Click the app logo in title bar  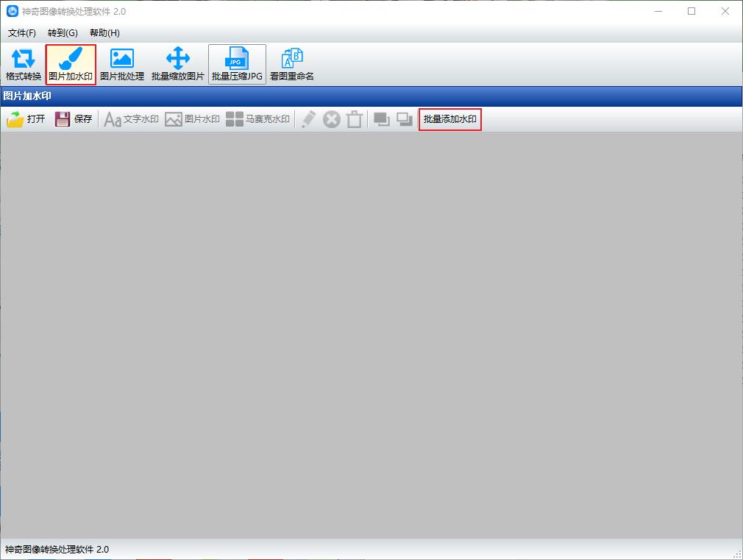[x=12, y=11]
